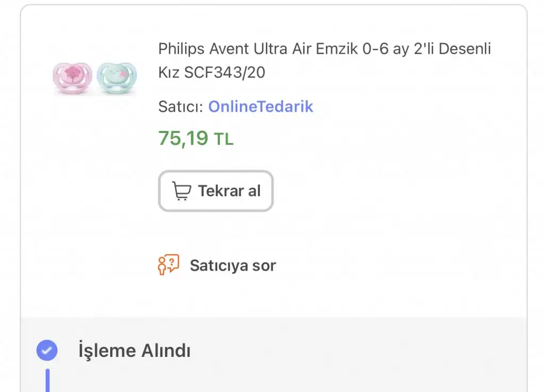Screen dimensions: 545x392
Task: Click the empty space between the two pacifiers
Action: 95,77
